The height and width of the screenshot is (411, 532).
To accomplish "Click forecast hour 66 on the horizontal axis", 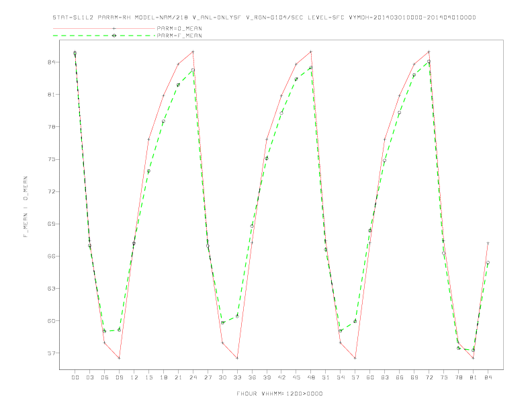I will tap(400, 377).
